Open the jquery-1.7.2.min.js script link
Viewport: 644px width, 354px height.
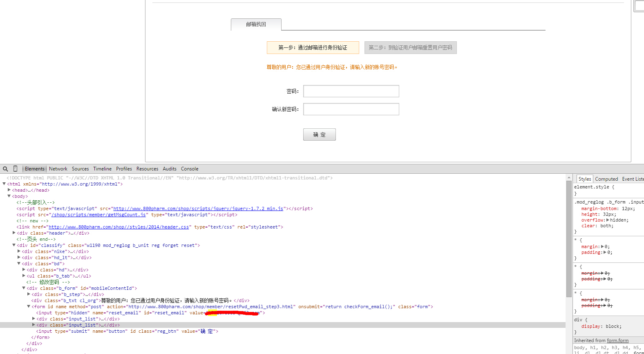coord(198,208)
